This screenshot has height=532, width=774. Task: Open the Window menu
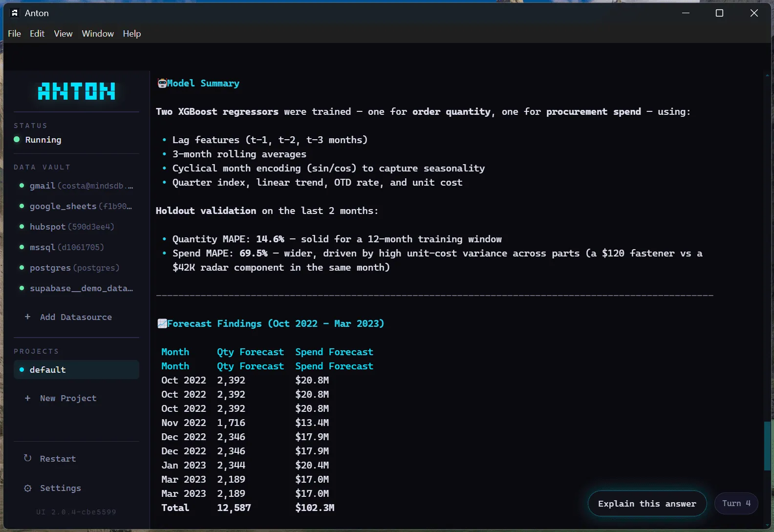(98, 34)
